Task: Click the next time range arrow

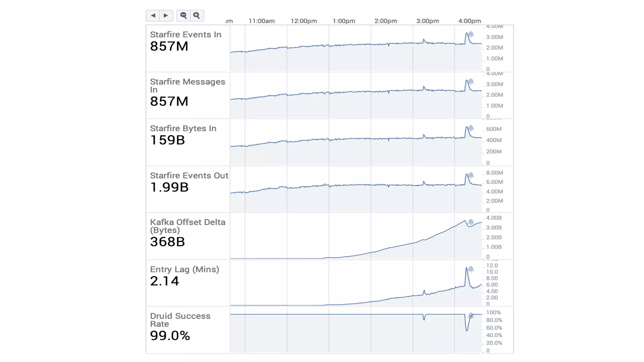Action: [166, 15]
